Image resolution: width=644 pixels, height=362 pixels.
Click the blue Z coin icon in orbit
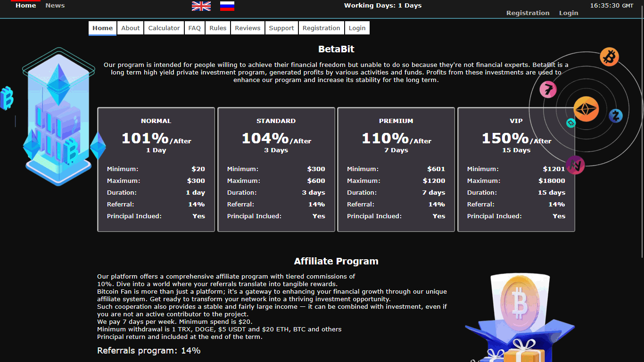[x=615, y=115]
